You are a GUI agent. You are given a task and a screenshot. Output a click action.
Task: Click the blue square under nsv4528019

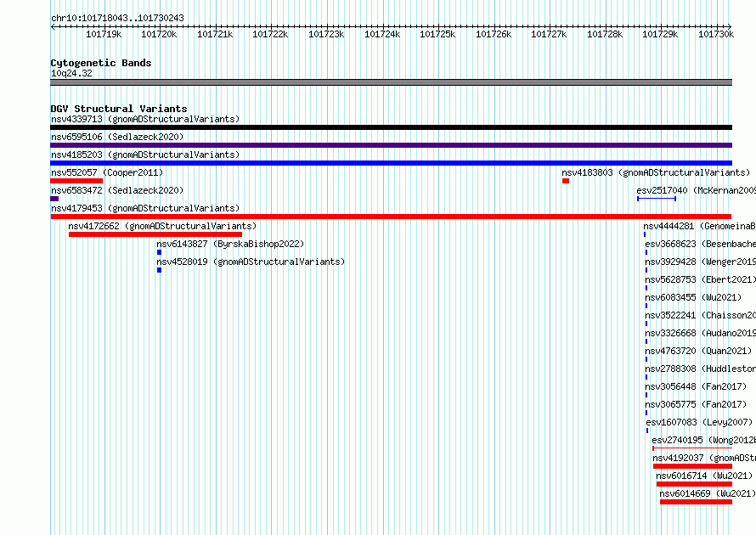click(159, 270)
